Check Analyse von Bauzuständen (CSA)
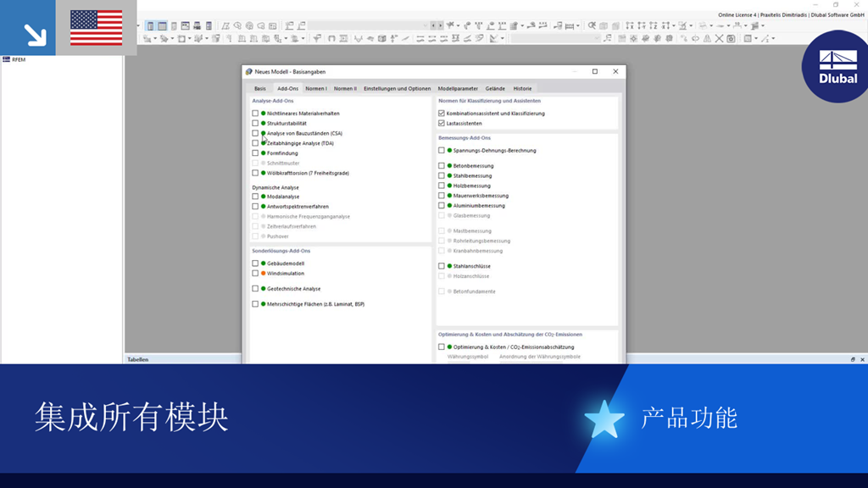Screen dimensions: 868x488 click(x=255, y=133)
